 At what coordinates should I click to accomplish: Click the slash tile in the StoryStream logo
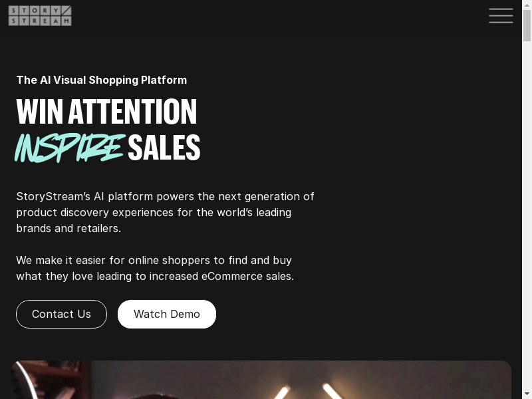pos(66,11)
